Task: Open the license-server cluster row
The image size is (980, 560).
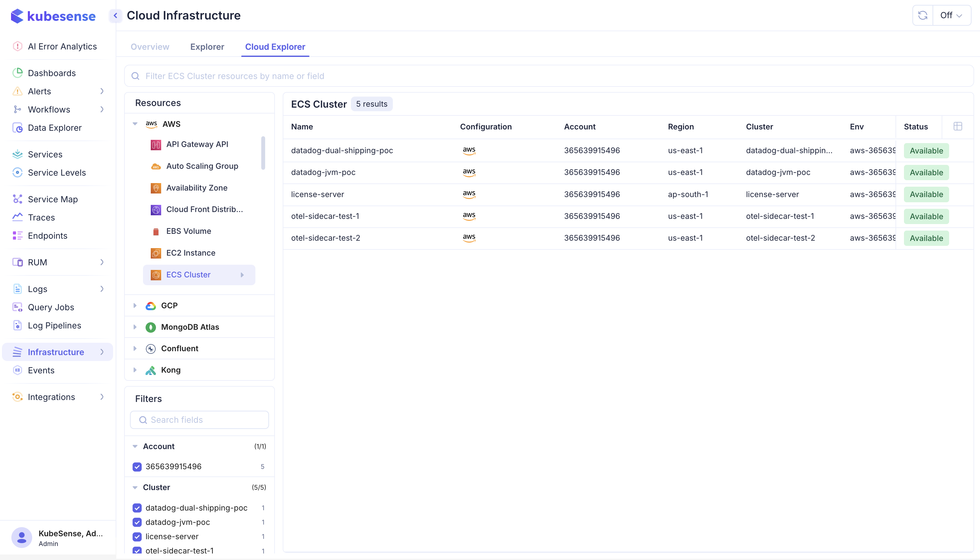Action: coord(628,194)
